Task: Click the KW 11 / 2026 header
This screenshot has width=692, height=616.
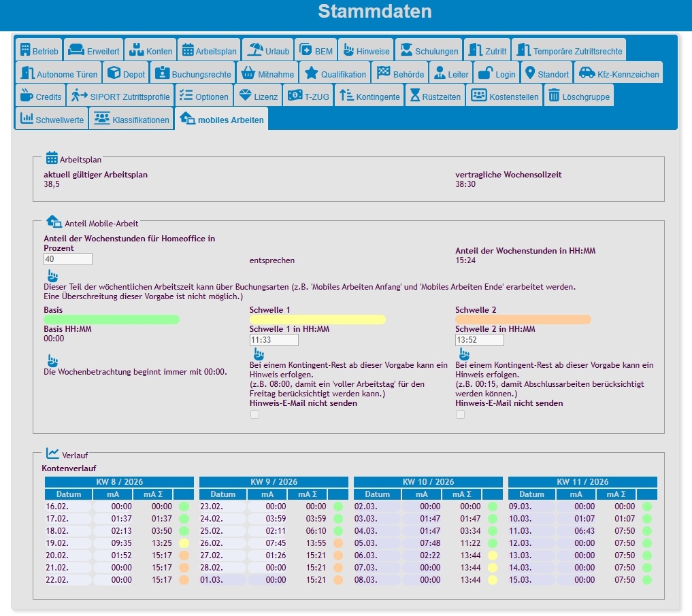Action: coord(582,482)
